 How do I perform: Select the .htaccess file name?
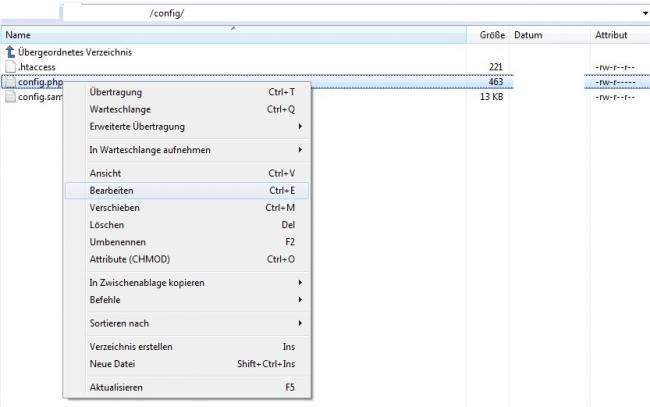pos(37,67)
